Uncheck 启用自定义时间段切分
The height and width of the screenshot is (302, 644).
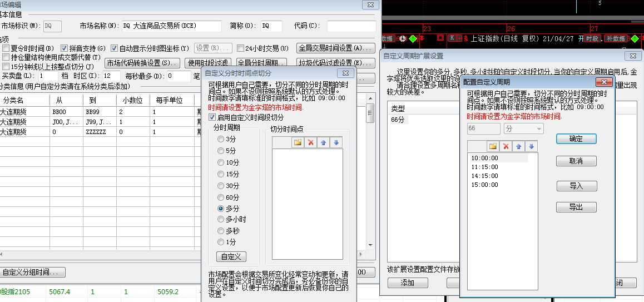click(212, 117)
